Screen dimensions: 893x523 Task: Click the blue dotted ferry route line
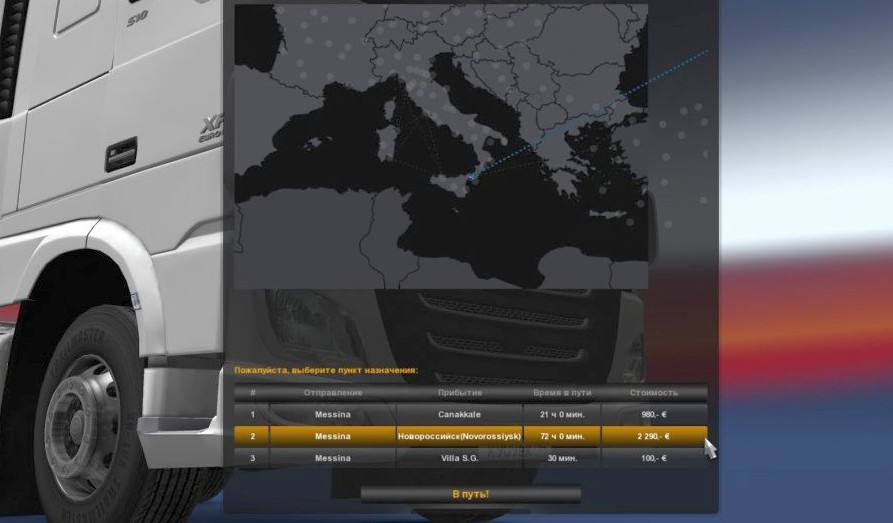pyautogui.click(x=600, y=108)
